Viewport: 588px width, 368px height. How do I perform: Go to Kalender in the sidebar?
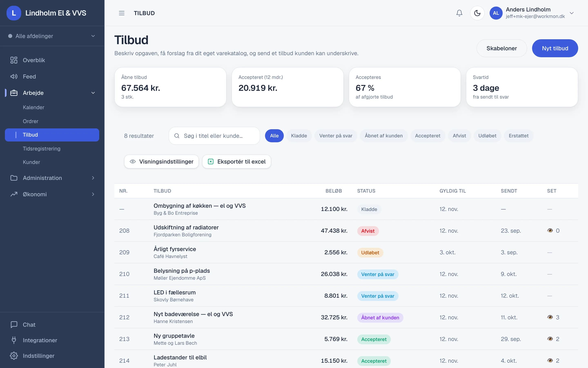click(33, 107)
